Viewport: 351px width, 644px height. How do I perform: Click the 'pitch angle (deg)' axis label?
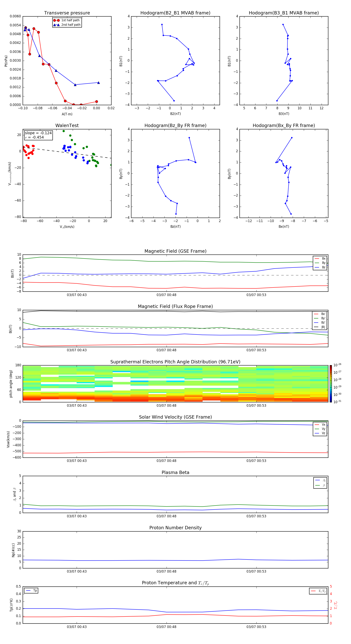11,384
